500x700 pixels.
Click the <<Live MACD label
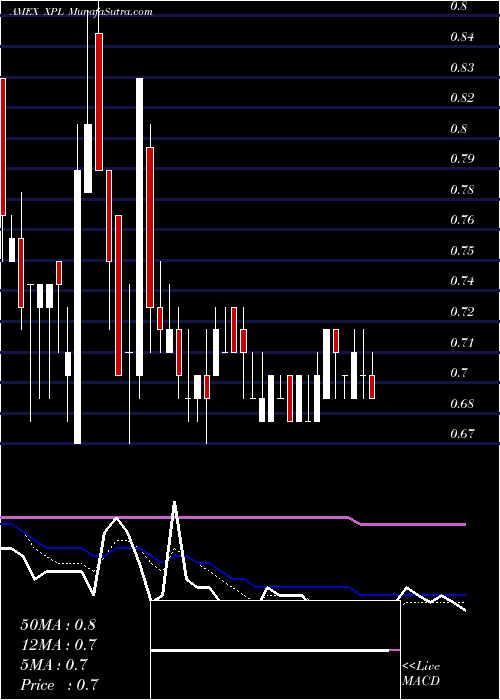click(421, 674)
